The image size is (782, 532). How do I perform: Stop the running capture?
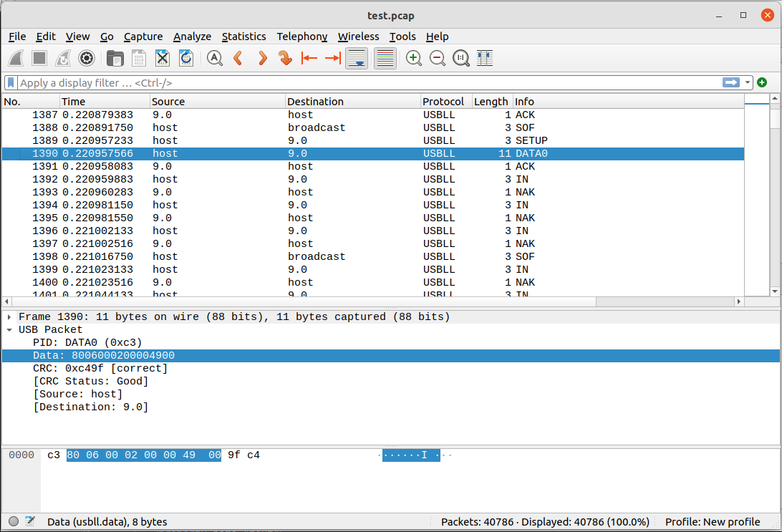point(39,58)
